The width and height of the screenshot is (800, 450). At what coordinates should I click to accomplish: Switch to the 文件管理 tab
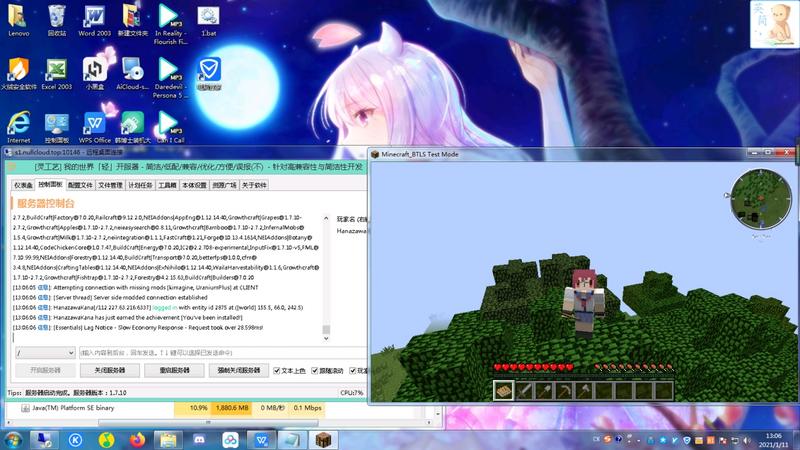click(x=110, y=185)
